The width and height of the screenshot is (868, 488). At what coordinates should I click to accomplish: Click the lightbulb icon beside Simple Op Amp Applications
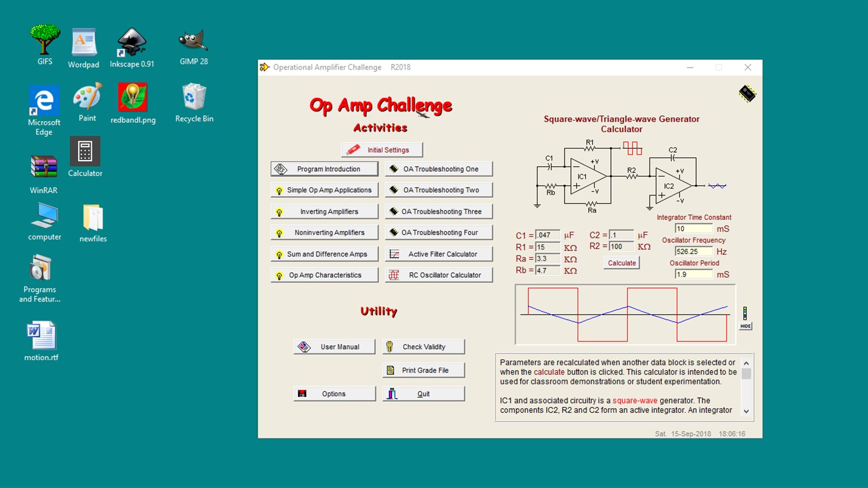coord(278,190)
